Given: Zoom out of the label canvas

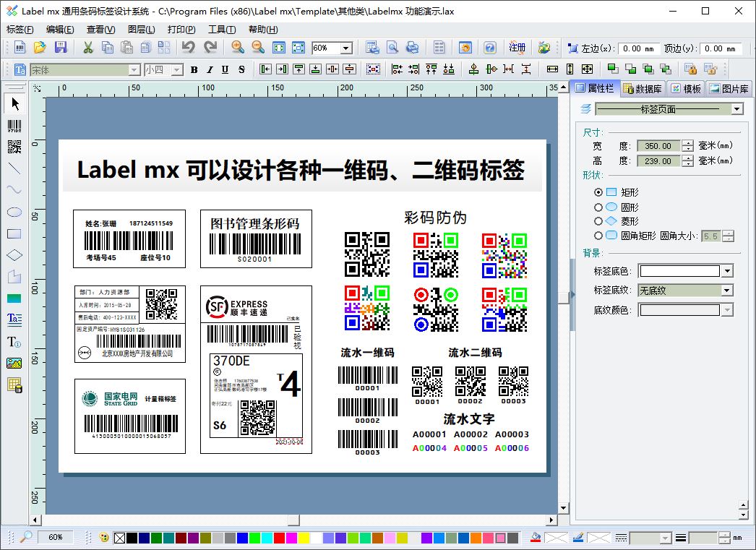Looking at the screenshot, I should (258, 47).
